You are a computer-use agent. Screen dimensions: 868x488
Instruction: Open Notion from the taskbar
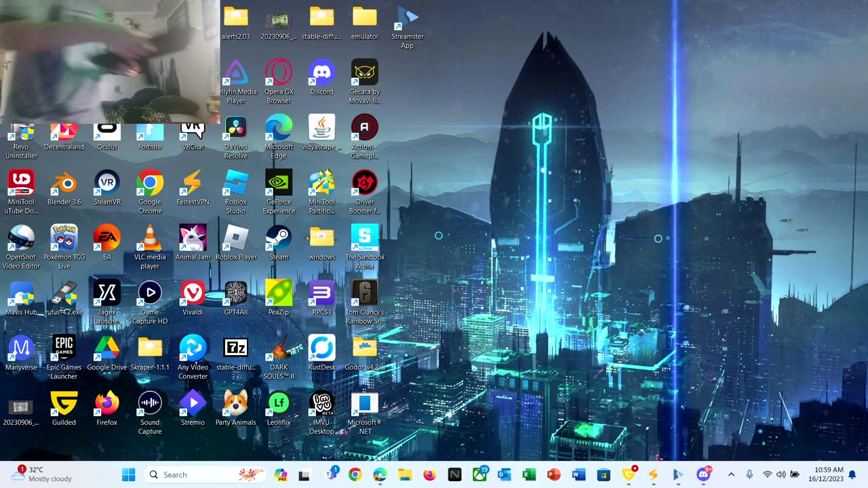pos(454,474)
